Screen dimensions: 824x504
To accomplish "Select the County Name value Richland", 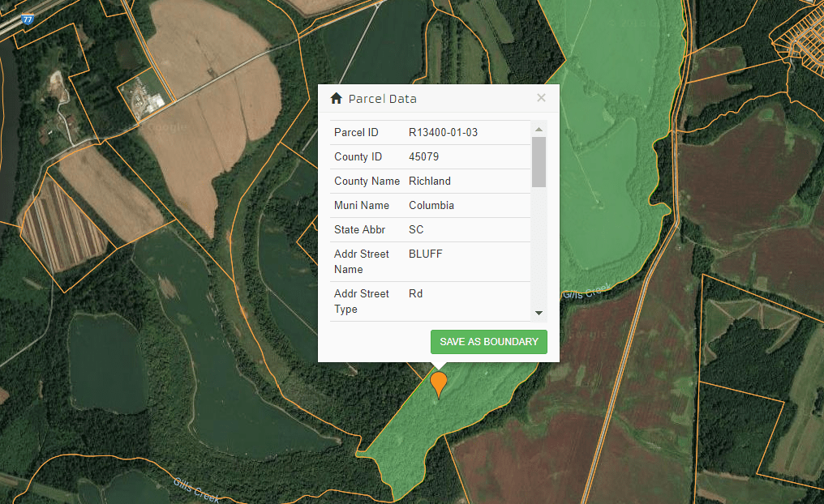I will click(430, 182).
